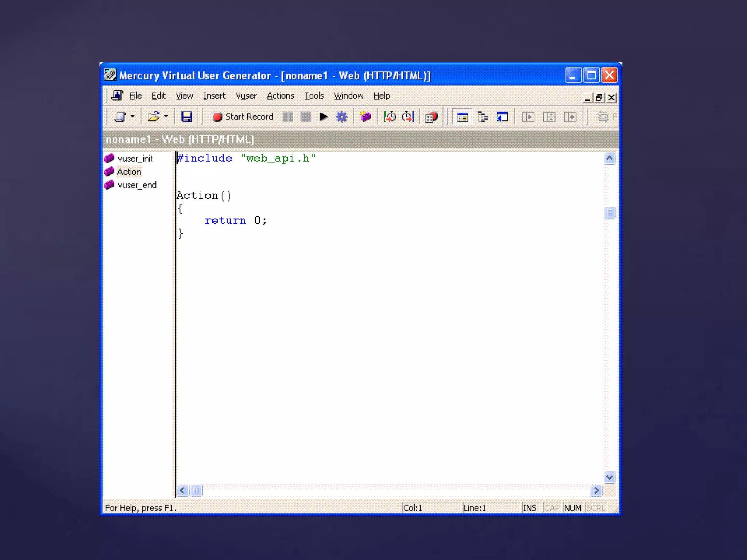Open the Vuser menu
Viewport: 747px width, 560px height.
pyautogui.click(x=246, y=96)
